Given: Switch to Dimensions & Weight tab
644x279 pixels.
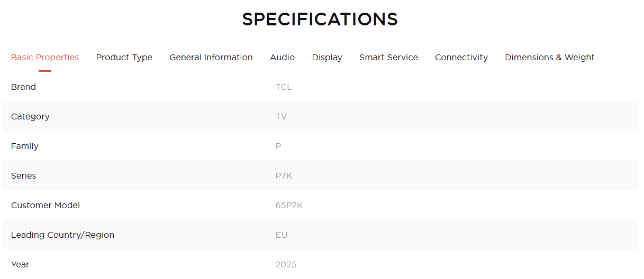Looking at the screenshot, I should tap(549, 58).
